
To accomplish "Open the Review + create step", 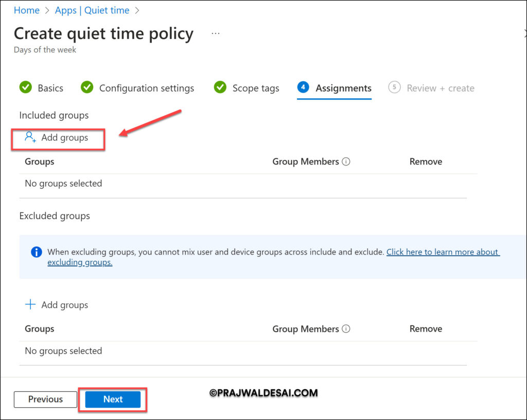I will (x=431, y=87).
